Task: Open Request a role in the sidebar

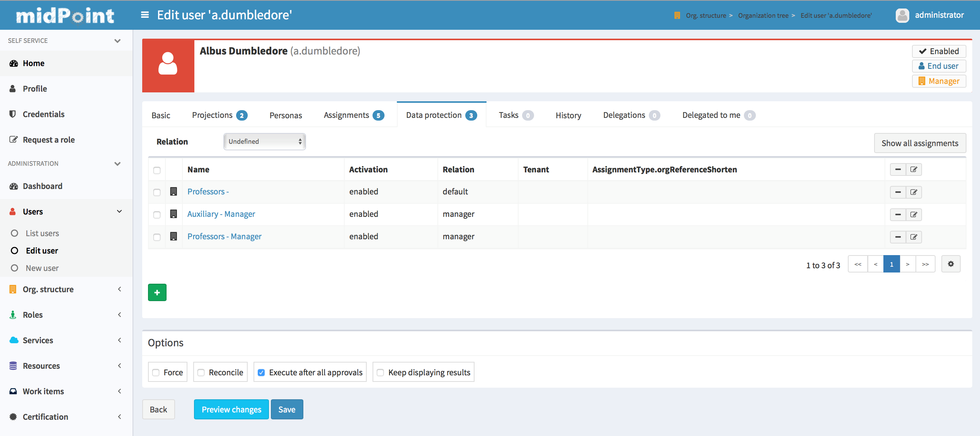Action: pos(66,140)
